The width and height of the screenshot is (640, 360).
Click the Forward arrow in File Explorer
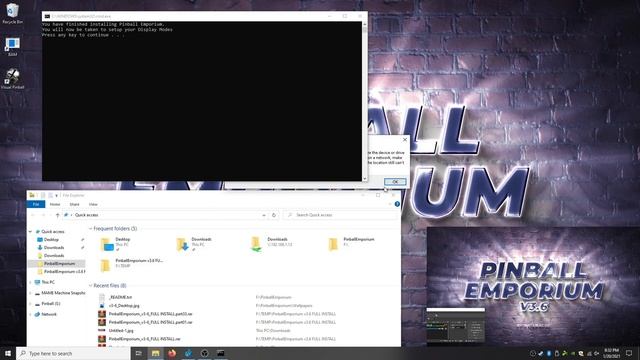click(43, 215)
